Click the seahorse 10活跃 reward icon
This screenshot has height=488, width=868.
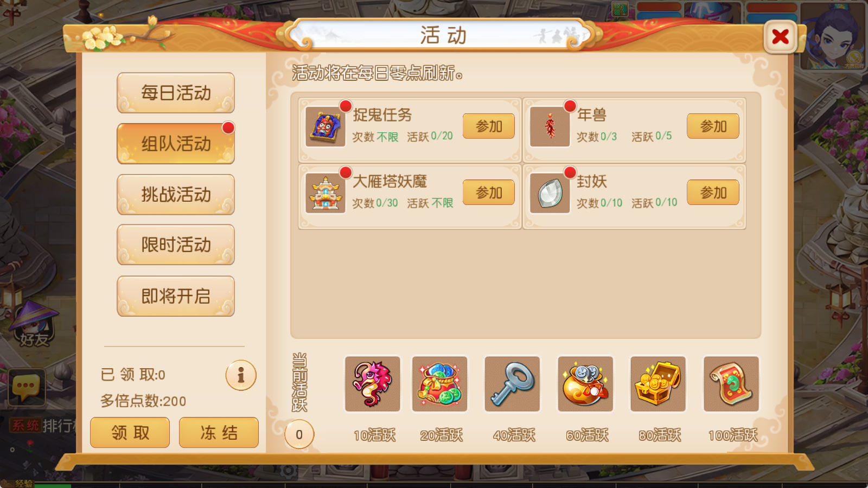[x=373, y=384]
